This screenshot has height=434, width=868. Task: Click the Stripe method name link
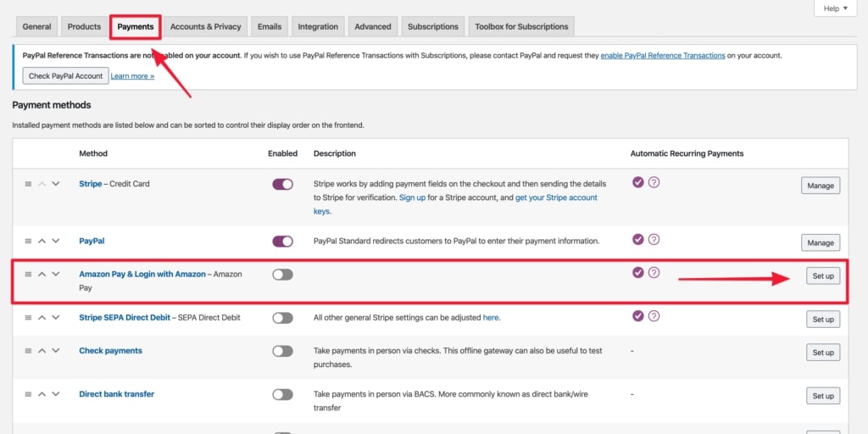point(90,184)
